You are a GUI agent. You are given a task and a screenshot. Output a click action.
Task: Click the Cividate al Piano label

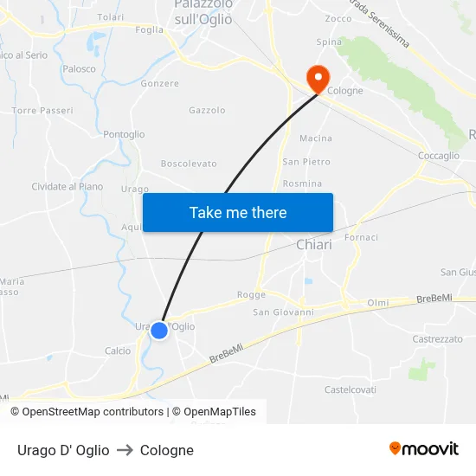[68, 186]
